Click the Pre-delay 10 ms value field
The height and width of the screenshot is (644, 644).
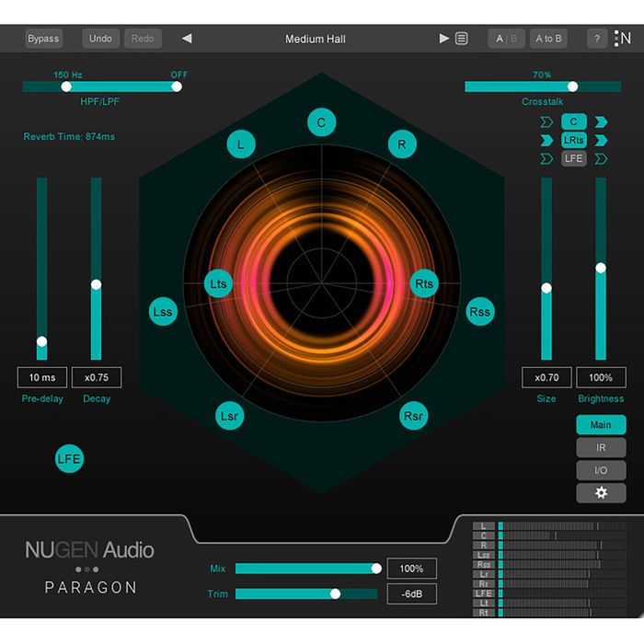coord(41,377)
